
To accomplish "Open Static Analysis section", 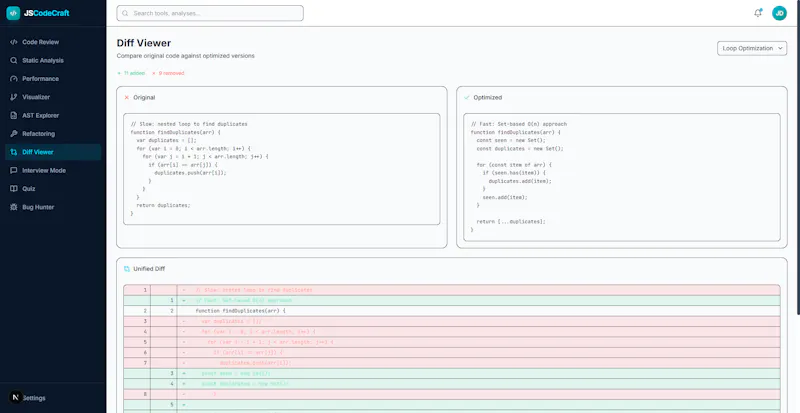I will [x=53, y=60].
